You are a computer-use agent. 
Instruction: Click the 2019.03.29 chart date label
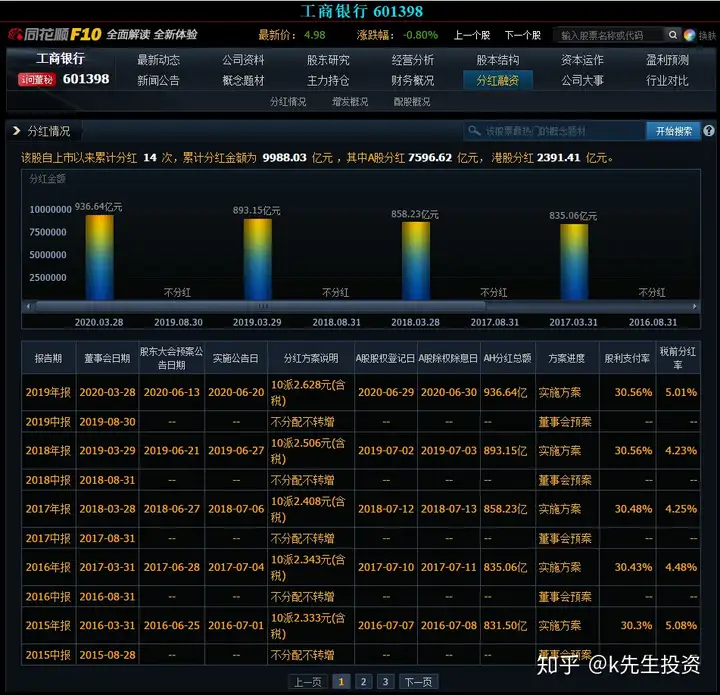[x=257, y=322]
